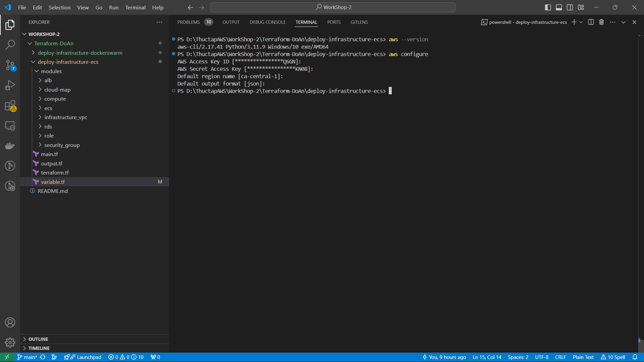Viewport: 644px width, 362px height.
Task: Click the 10 Spell status item
Action: (x=613, y=357)
